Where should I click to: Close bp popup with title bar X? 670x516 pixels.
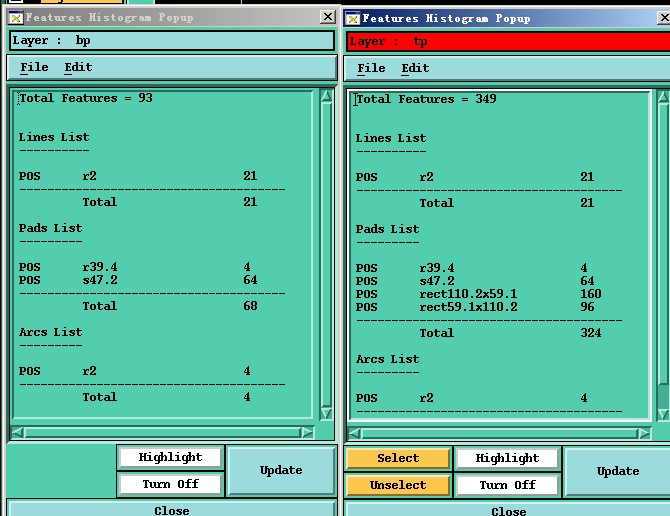pyautogui.click(x=327, y=17)
